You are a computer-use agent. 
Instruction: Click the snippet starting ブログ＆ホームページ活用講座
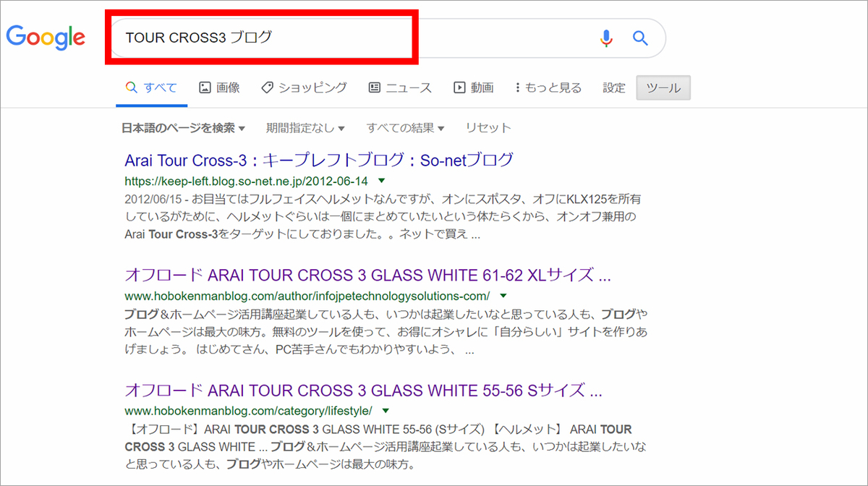click(386, 333)
